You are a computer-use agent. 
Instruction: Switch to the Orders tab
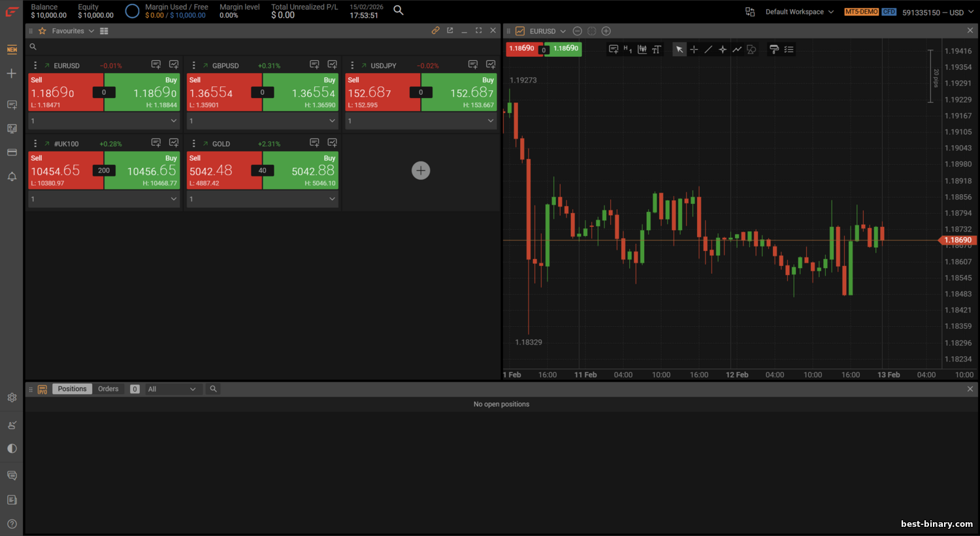[108, 389]
